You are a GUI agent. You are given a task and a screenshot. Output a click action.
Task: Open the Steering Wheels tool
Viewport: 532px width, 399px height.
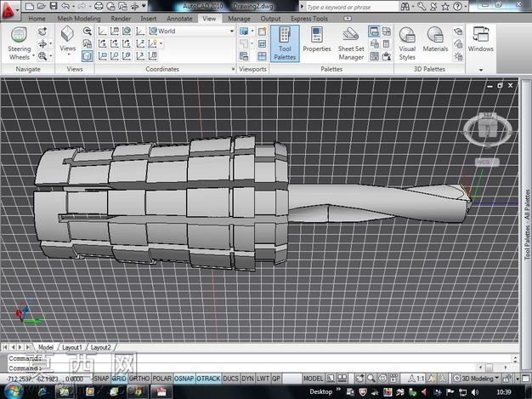click(20, 43)
